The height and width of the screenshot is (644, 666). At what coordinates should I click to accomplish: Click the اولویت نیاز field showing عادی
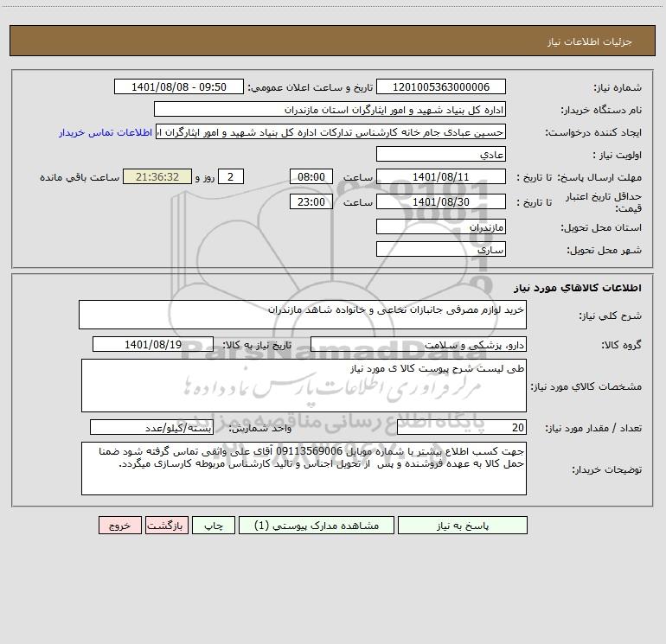441,154
